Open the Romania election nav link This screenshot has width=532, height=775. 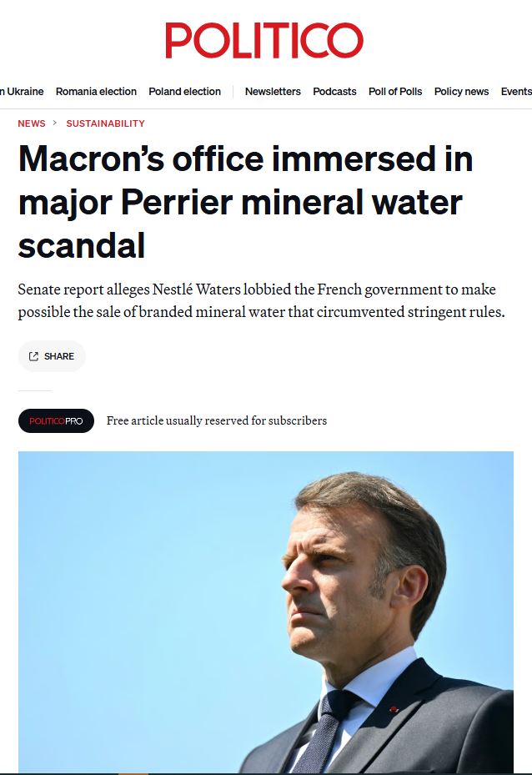[96, 92]
